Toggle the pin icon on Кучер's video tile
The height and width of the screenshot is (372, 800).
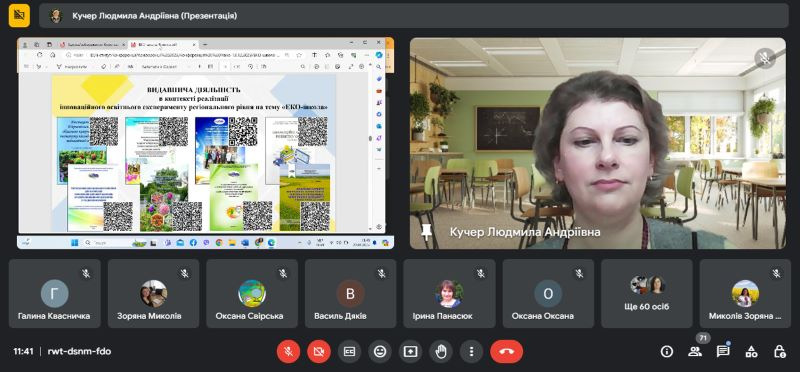pos(427,232)
